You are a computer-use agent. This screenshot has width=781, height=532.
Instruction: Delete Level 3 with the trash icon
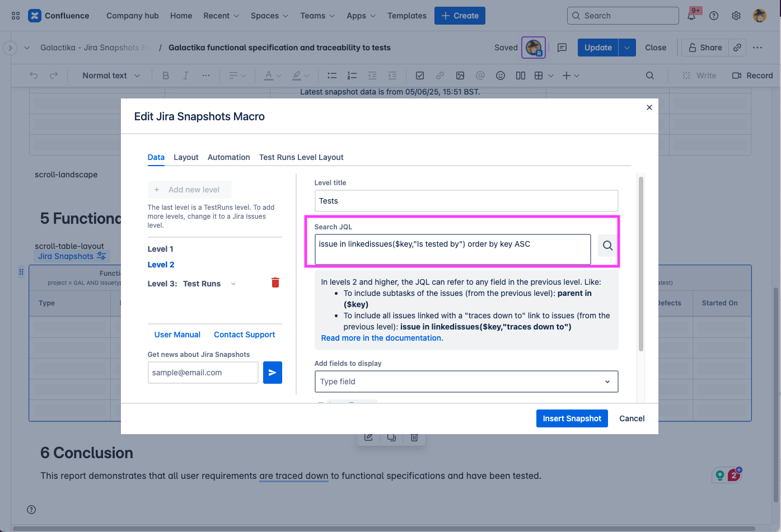pos(275,283)
